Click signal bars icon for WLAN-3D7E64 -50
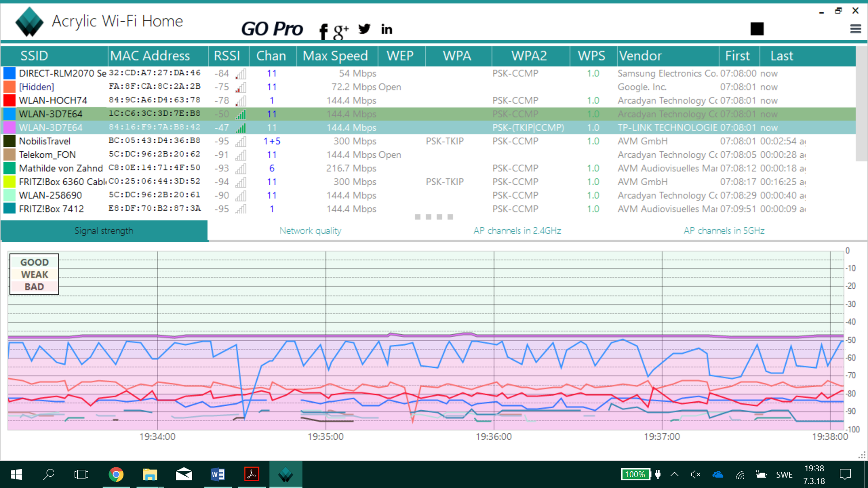This screenshot has width=868, height=488. 241,114
